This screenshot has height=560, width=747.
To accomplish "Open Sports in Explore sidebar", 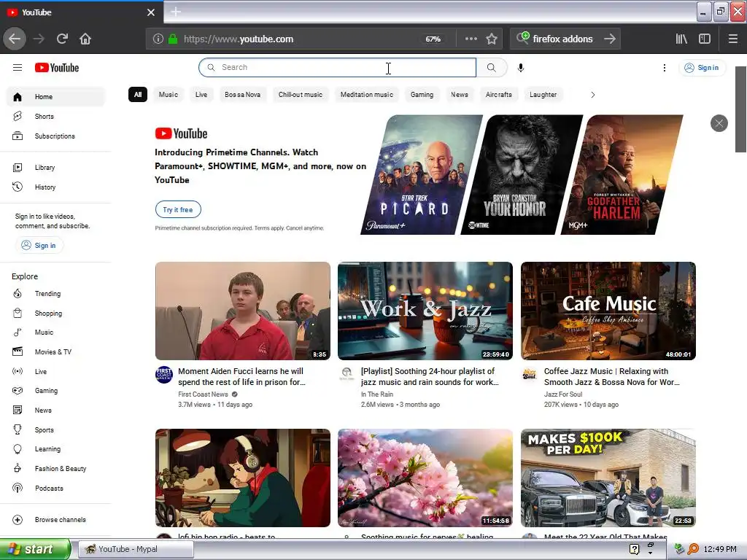I will click(55, 429).
